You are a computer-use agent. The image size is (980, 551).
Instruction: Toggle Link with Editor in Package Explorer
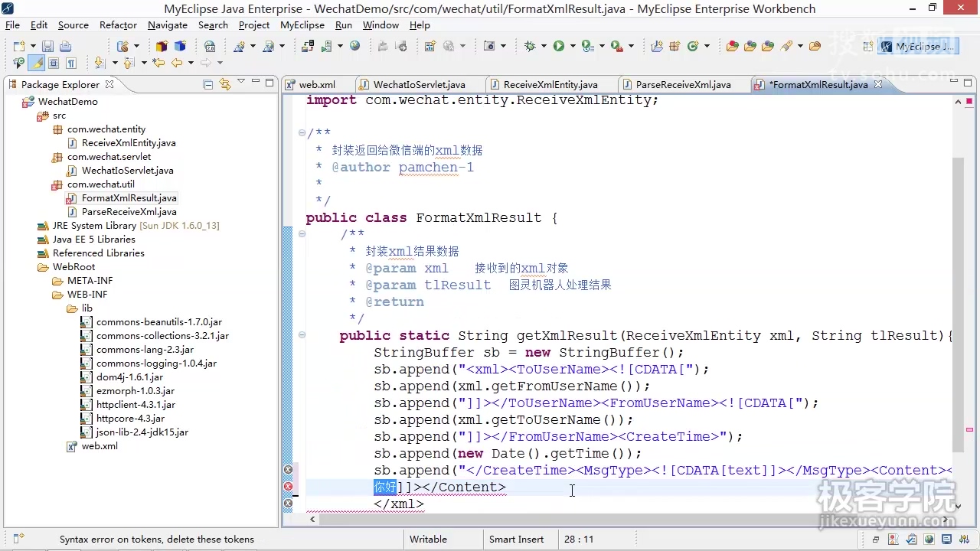(224, 84)
